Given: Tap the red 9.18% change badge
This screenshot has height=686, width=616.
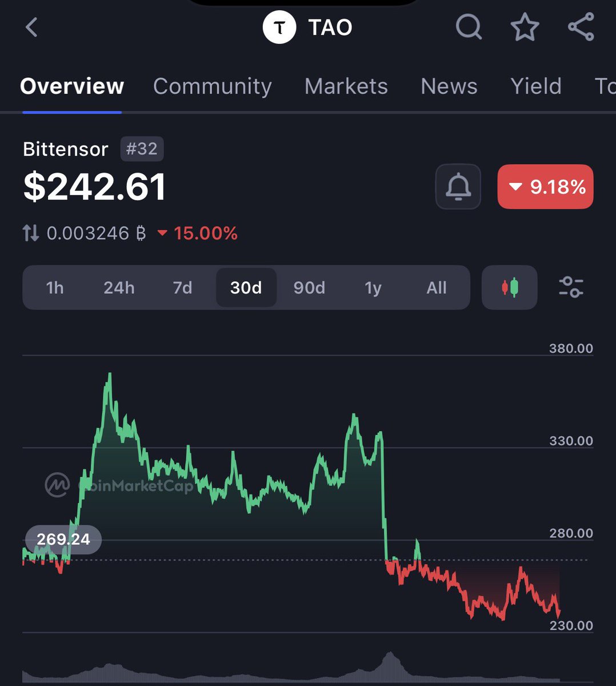Looking at the screenshot, I should click(546, 187).
